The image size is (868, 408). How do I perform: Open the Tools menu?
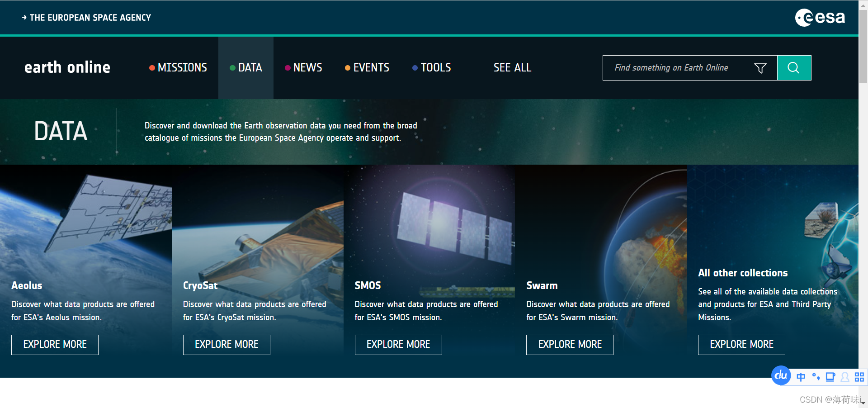click(432, 68)
